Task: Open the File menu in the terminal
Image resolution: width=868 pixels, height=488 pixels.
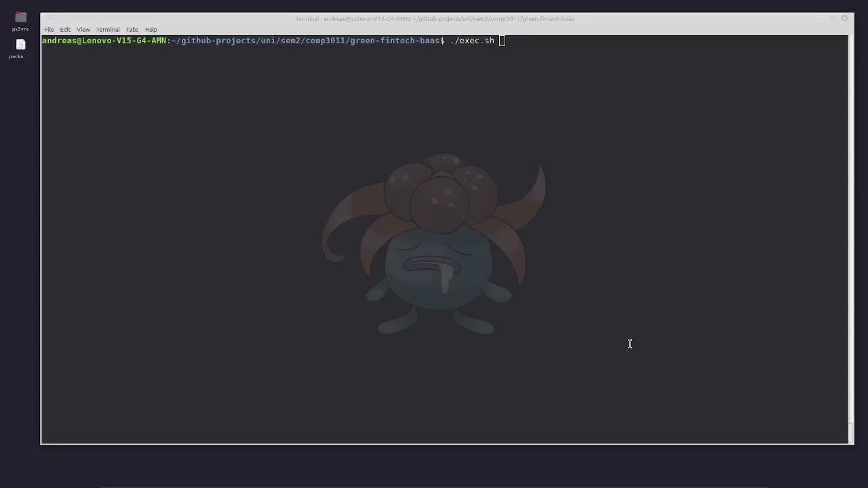Action: point(50,30)
